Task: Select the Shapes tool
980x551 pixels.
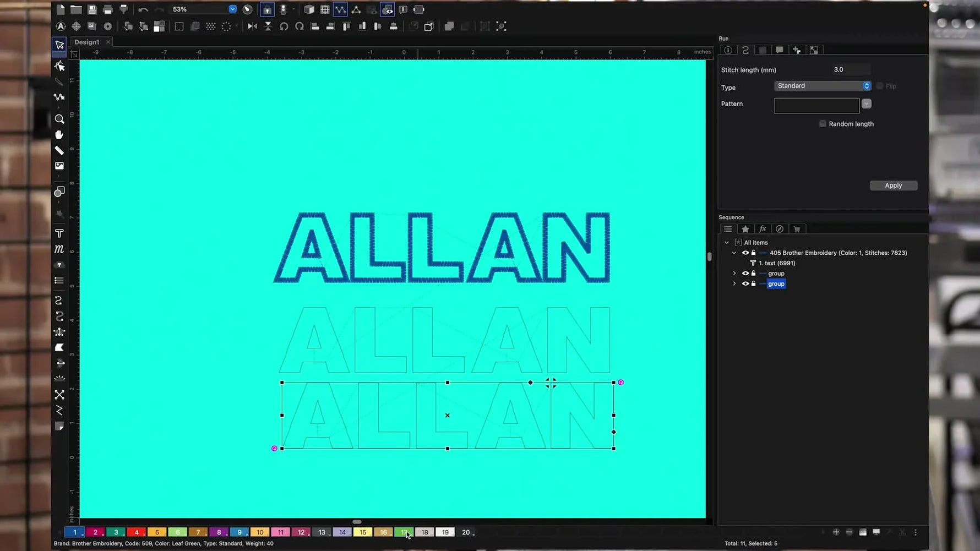Action: click(x=59, y=192)
